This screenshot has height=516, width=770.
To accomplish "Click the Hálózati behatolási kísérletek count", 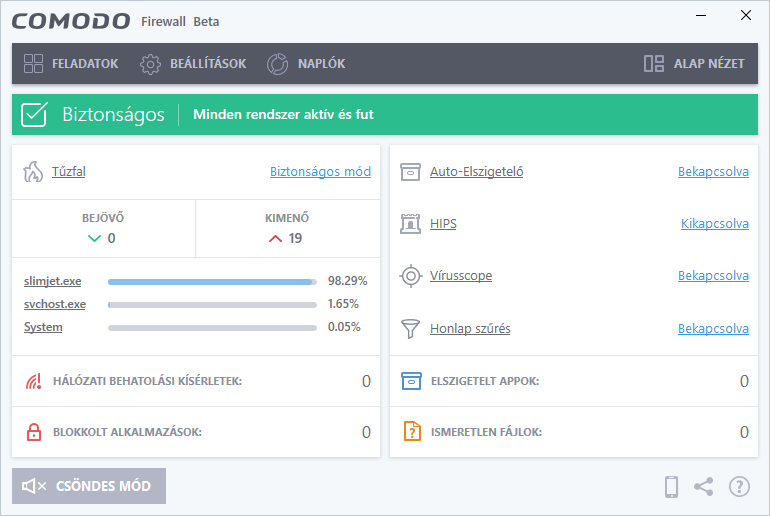I will pyautogui.click(x=366, y=381).
